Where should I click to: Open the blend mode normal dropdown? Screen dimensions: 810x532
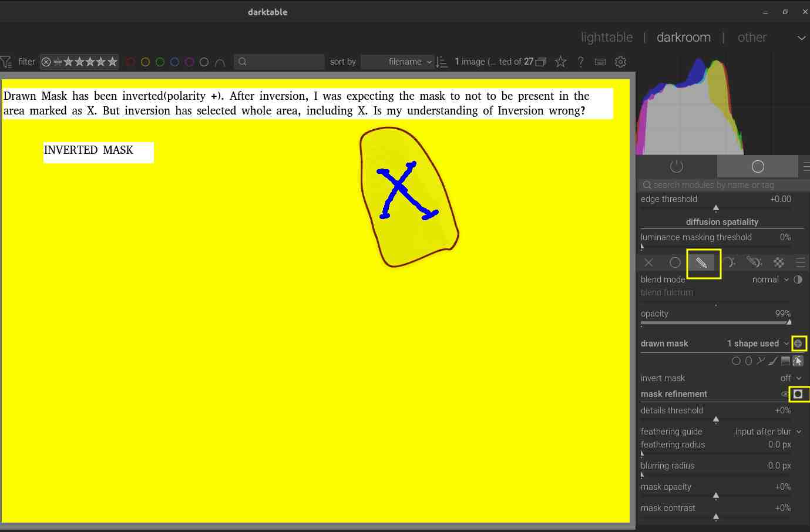tap(770, 280)
